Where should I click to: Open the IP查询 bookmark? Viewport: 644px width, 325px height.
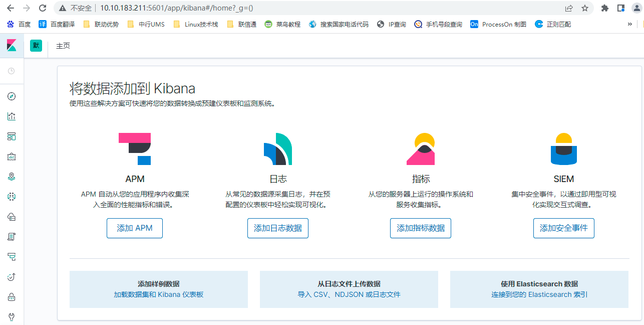[391, 24]
